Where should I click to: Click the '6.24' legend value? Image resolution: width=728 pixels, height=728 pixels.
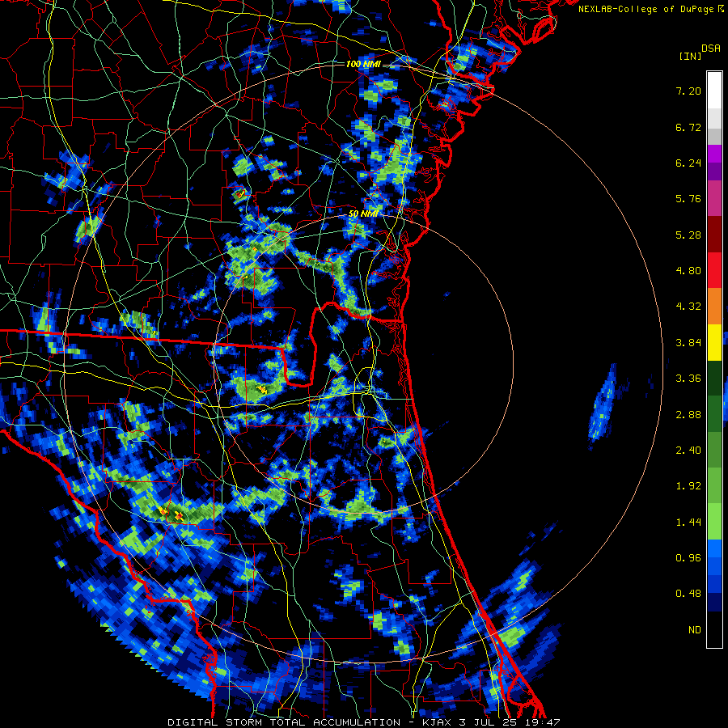[x=688, y=163]
